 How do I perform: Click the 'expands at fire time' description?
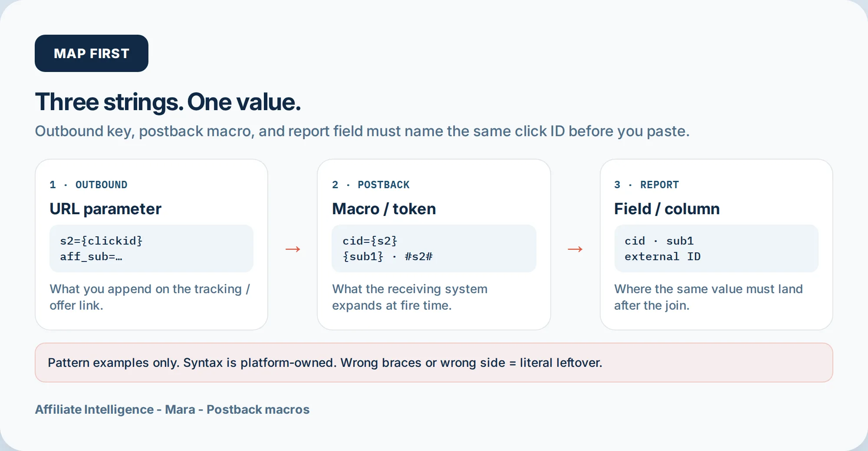tap(392, 305)
